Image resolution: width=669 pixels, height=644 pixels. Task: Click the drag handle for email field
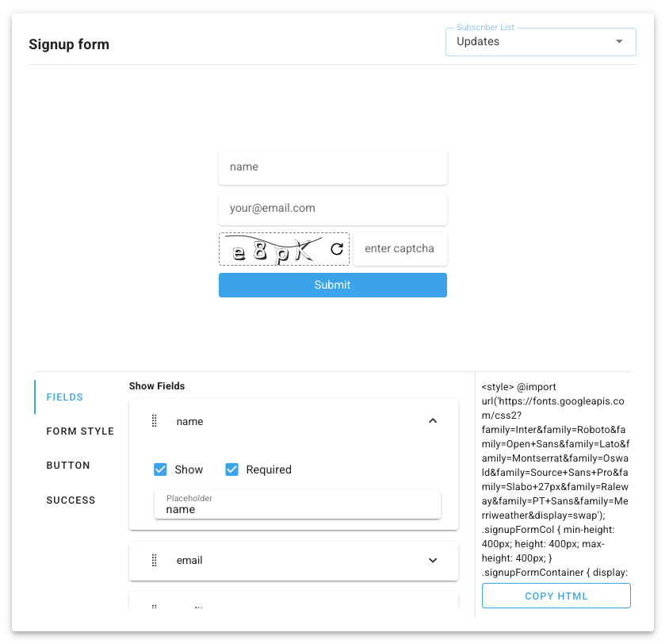155,560
